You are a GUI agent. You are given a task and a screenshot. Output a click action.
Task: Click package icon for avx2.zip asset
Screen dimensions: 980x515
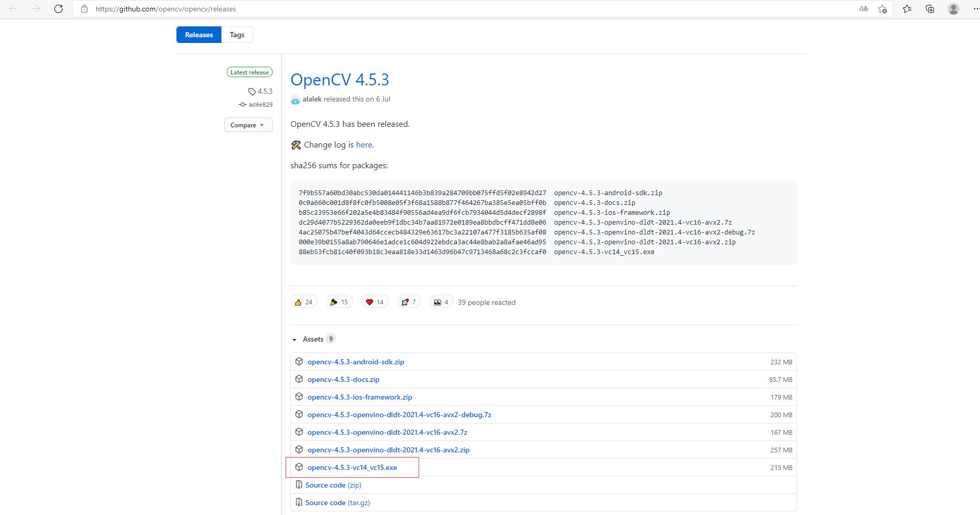click(299, 449)
